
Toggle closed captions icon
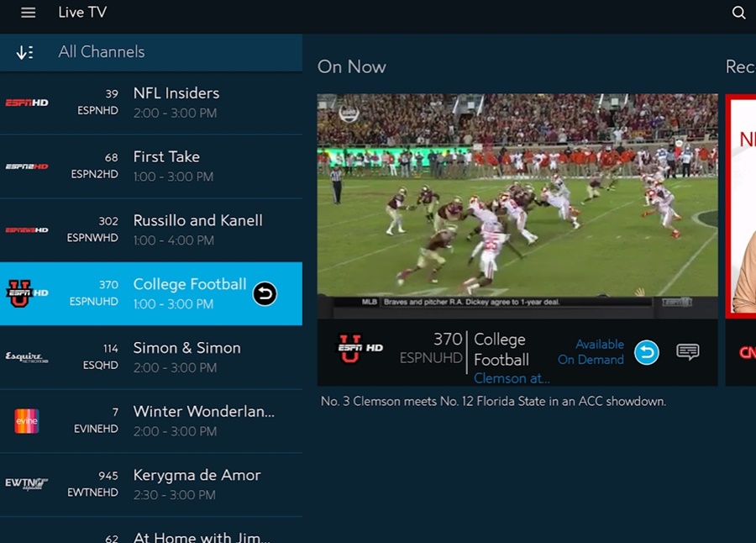pos(687,352)
